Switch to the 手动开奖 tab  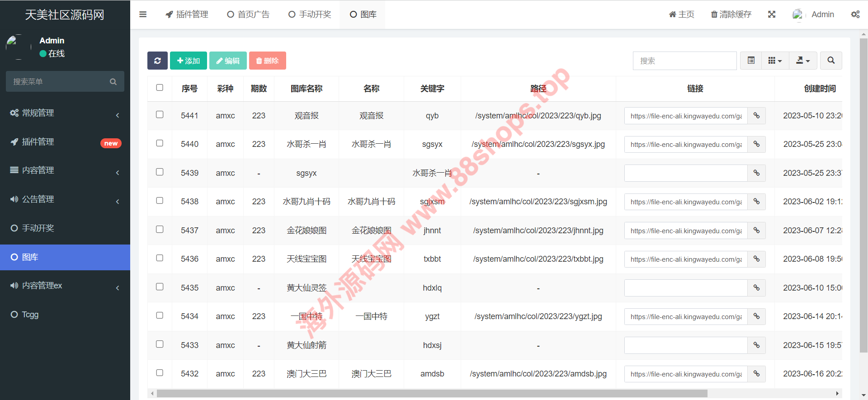coord(310,14)
